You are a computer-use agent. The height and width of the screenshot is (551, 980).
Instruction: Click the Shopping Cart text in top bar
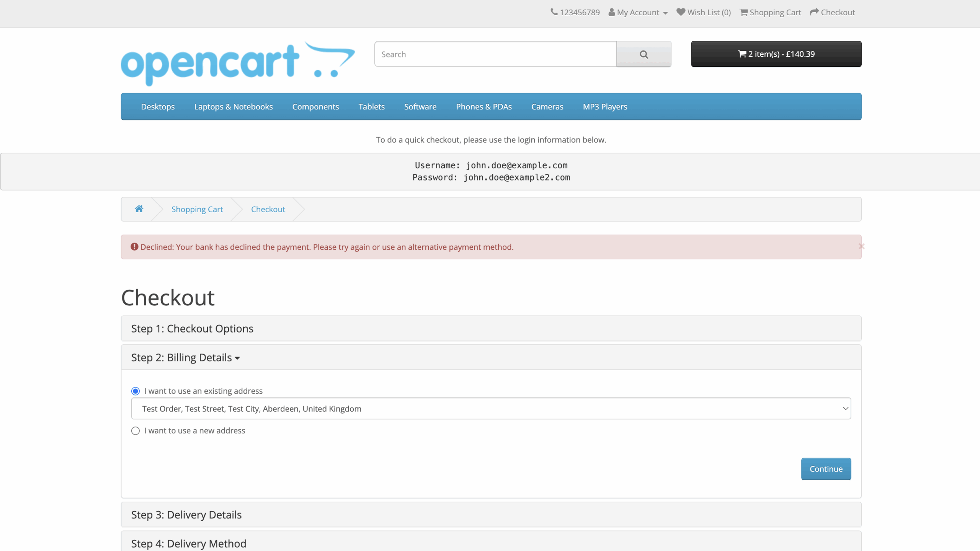coord(775,12)
